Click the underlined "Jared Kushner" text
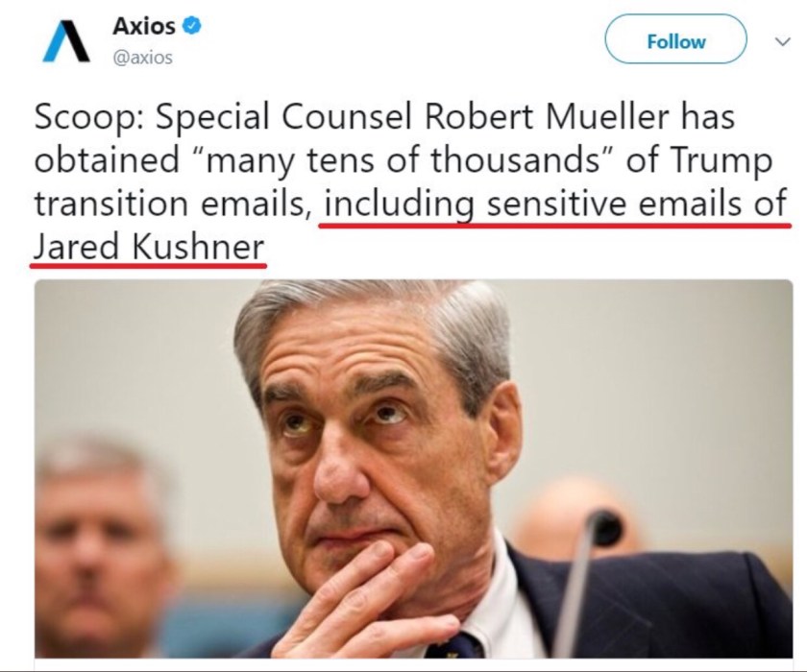 click(x=148, y=247)
